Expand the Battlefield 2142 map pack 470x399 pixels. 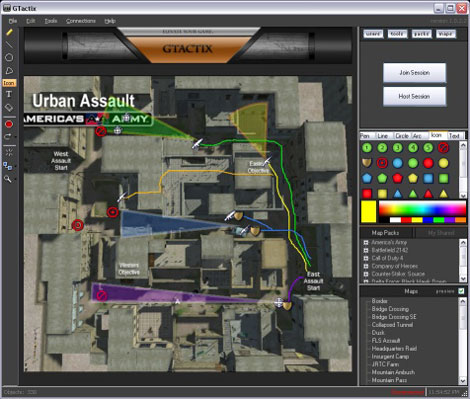[366, 250]
